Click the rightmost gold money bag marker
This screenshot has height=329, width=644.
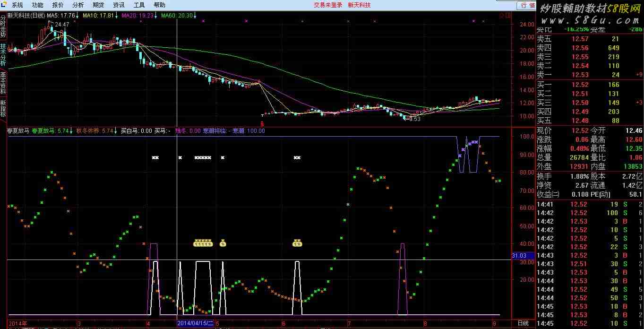coord(297,244)
